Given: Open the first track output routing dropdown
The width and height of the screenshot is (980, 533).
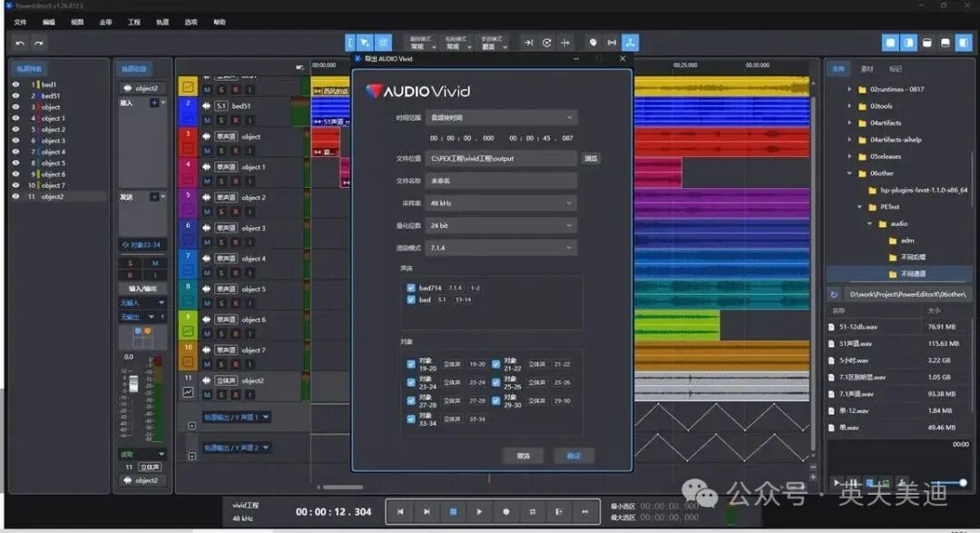Looking at the screenshot, I should click(236, 418).
